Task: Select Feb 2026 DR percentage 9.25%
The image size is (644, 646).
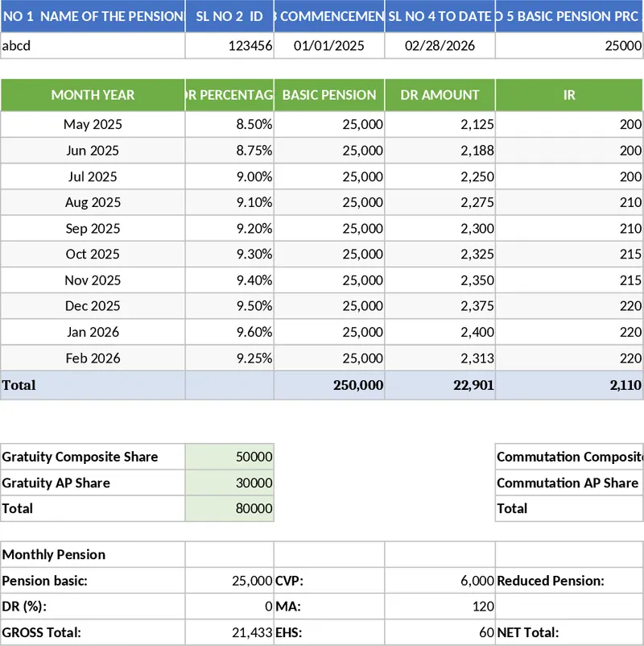Action: pyautogui.click(x=229, y=358)
